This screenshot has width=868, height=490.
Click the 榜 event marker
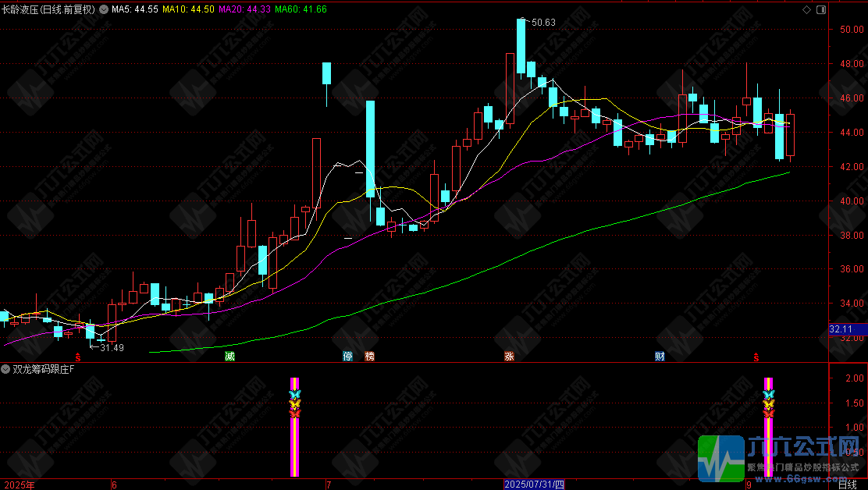(369, 356)
